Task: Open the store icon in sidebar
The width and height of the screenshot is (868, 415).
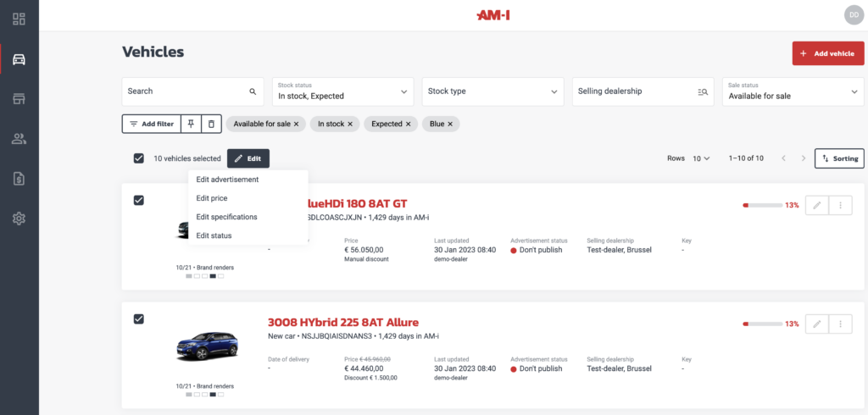Action: 19,99
